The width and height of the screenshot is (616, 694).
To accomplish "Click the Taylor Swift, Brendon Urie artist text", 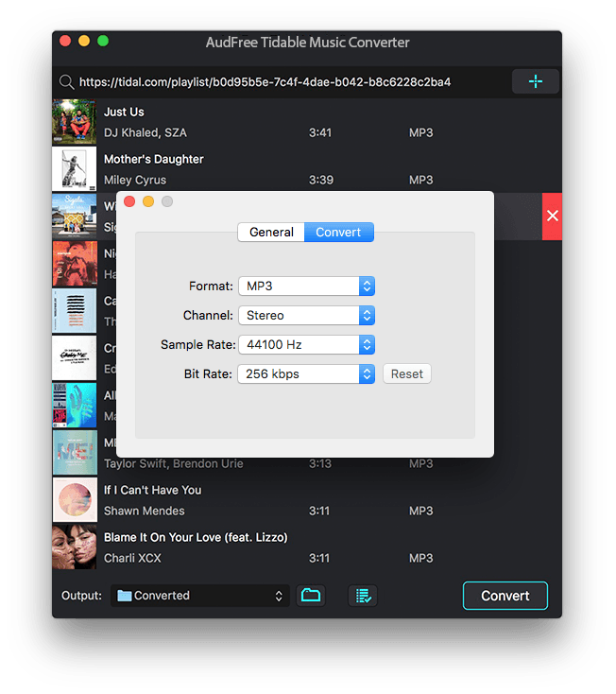I will coord(173,464).
